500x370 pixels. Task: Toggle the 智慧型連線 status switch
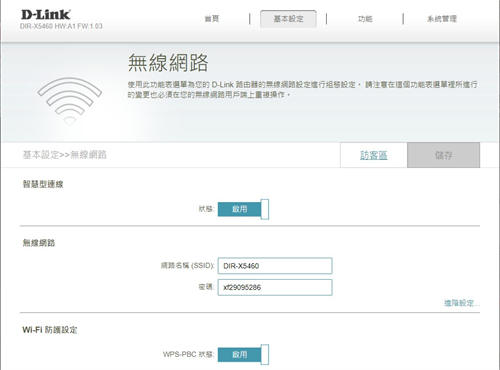tap(243, 209)
